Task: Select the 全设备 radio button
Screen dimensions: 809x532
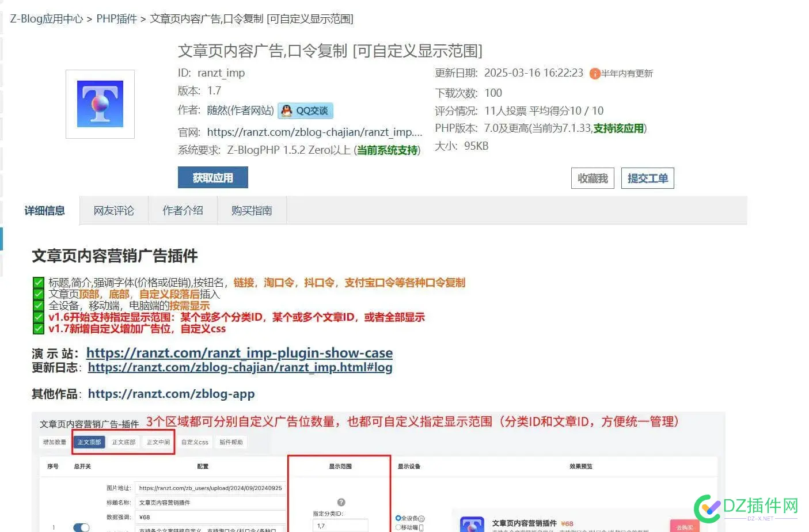Action: tap(398, 518)
